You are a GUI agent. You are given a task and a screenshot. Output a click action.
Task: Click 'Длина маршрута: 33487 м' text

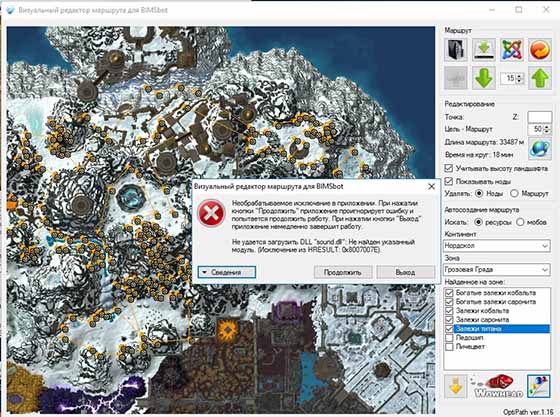point(484,142)
